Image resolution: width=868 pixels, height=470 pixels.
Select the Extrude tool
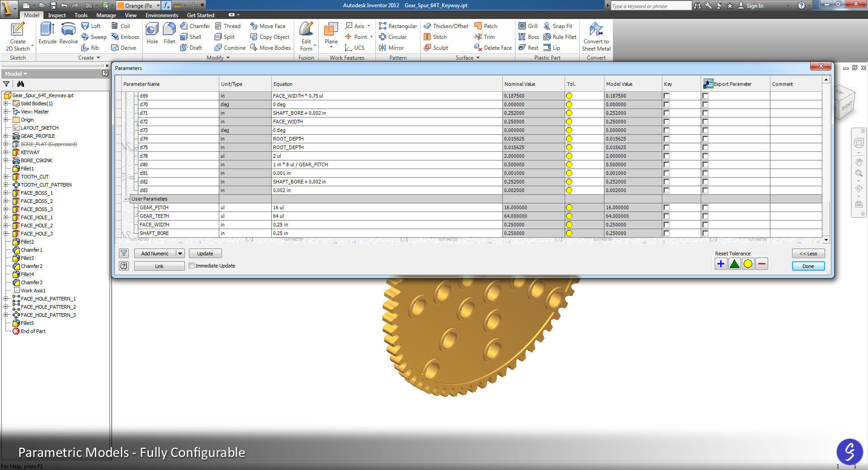[x=47, y=33]
